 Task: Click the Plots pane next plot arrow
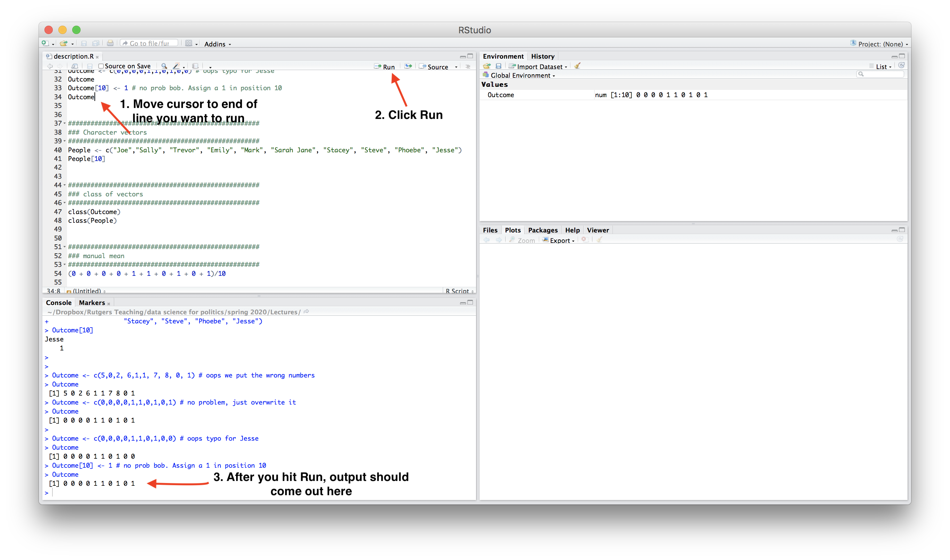499,240
